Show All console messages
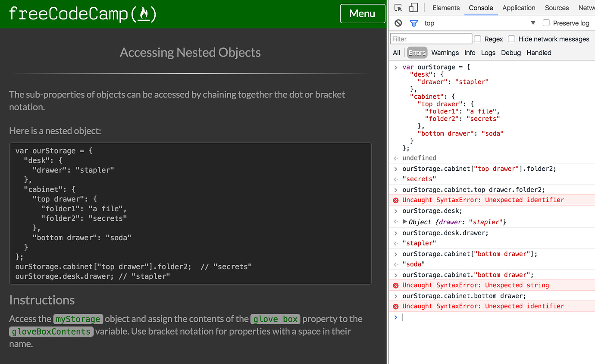Screen dimensions: 595x364 click(x=396, y=53)
